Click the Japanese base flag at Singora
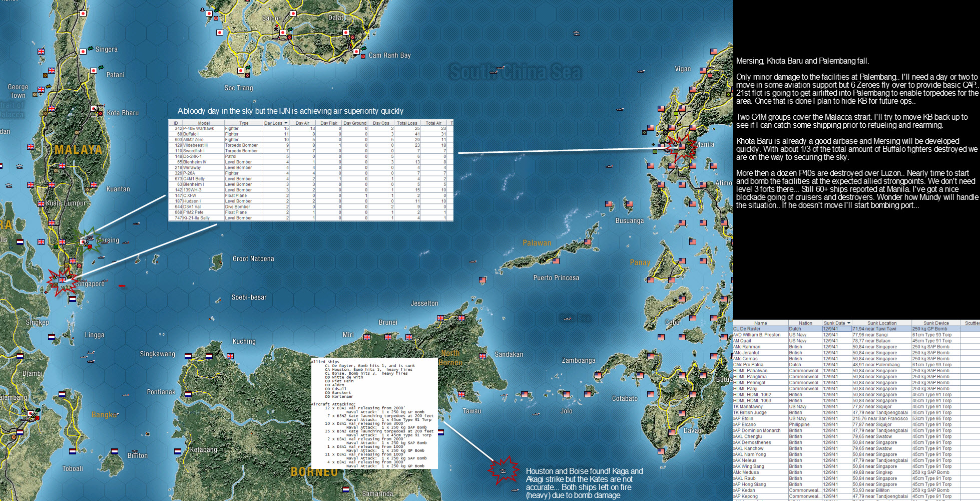This screenshot has height=501, width=980. coord(83,52)
